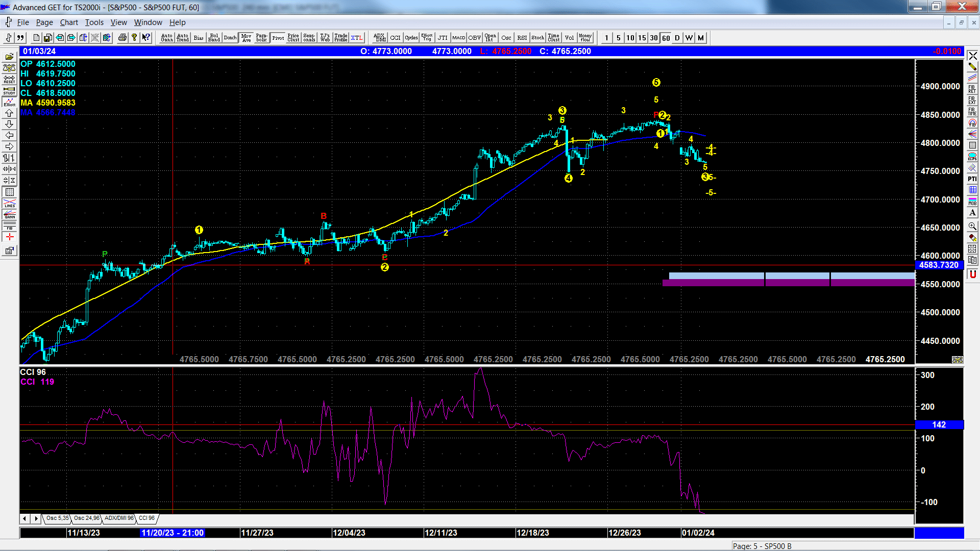Screen dimensions: 980x551
Task: Select the 60-minute timeframe
Action: click(x=666, y=38)
